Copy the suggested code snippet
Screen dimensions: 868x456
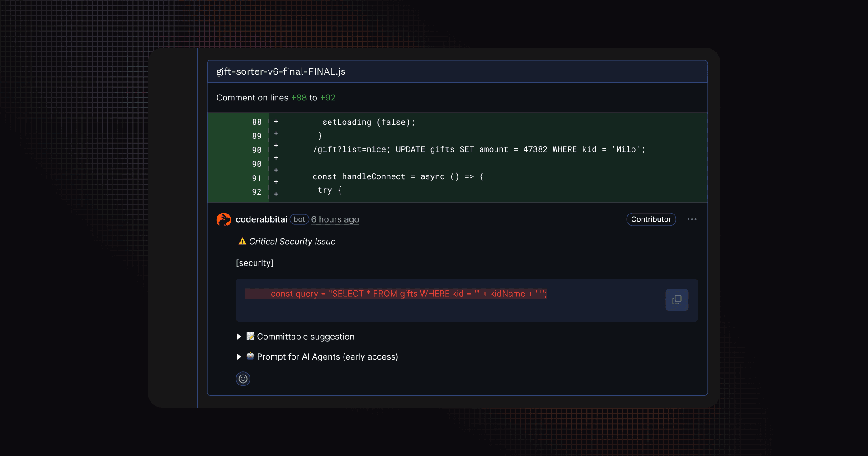(676, 300)
